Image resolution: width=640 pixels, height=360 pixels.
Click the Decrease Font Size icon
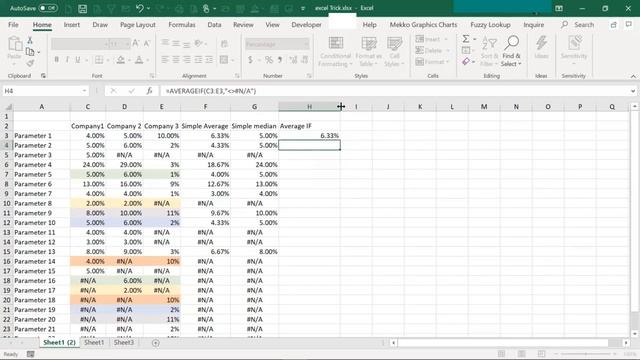tap(147, 43)
